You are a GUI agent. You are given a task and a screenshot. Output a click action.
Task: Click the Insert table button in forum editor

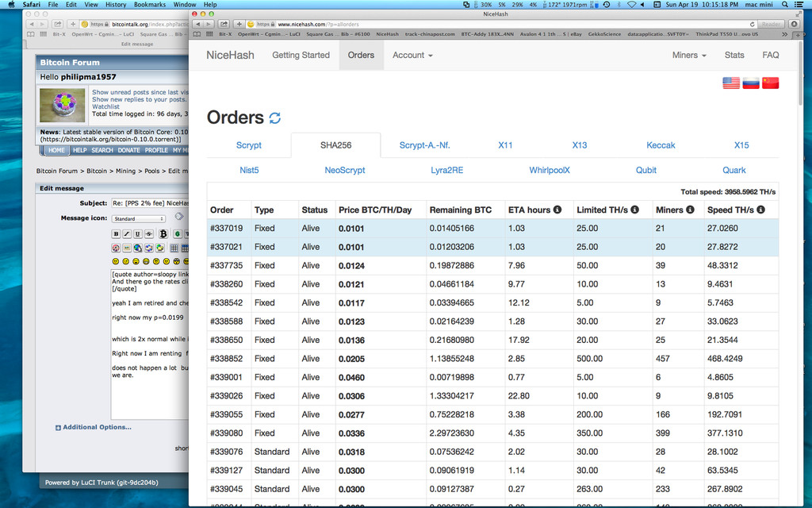pyautogui.click(x=174, y=248)
